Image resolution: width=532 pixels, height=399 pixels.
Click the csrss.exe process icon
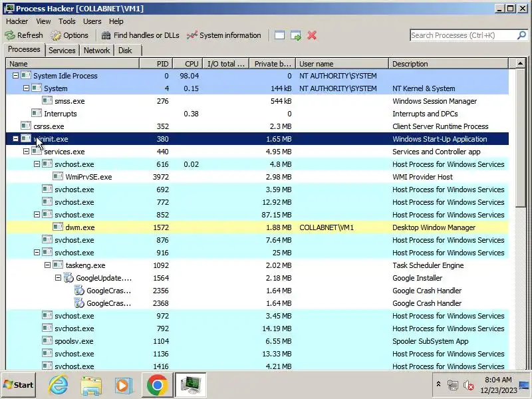click(26, 126)
